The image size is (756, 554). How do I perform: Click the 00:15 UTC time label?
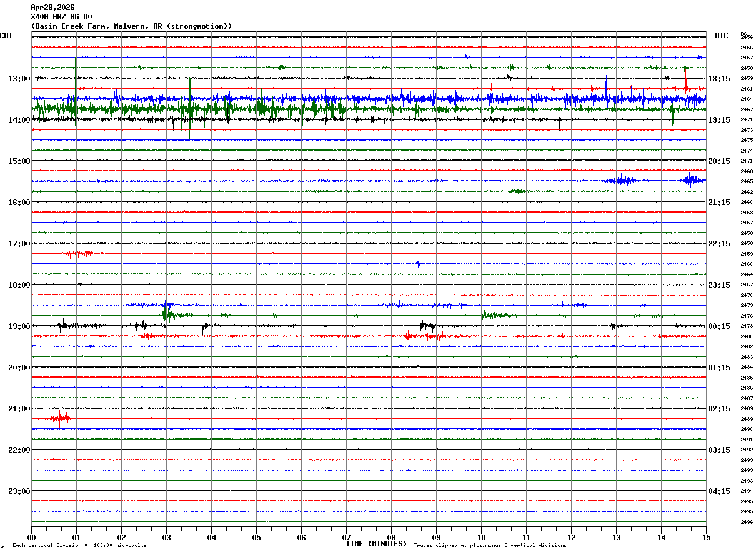(x=719, y=326)
